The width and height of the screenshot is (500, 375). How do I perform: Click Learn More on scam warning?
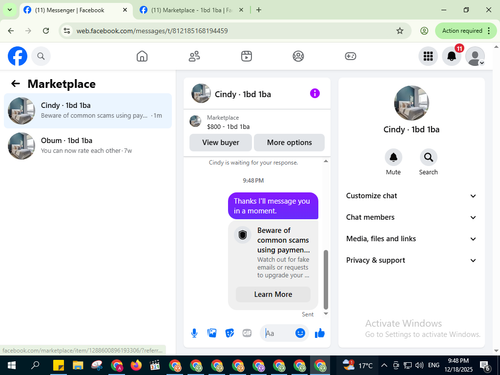click(x=273, y=294)
